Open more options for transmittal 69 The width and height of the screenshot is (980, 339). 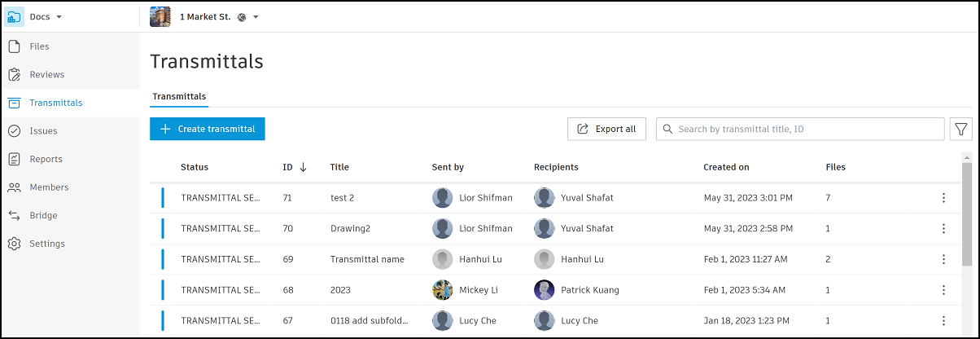click(x=943, y=259)
